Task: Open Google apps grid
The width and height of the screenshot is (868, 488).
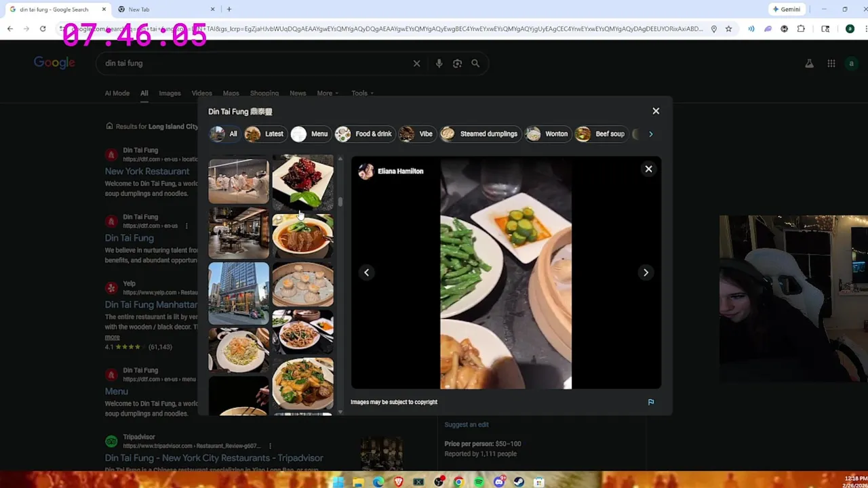Action: 831,64
